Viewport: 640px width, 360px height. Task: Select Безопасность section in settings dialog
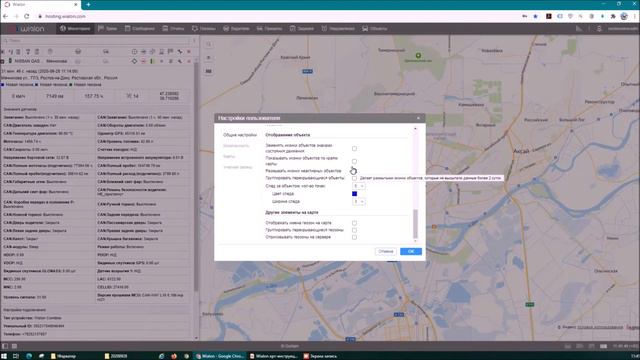(236, 146)
